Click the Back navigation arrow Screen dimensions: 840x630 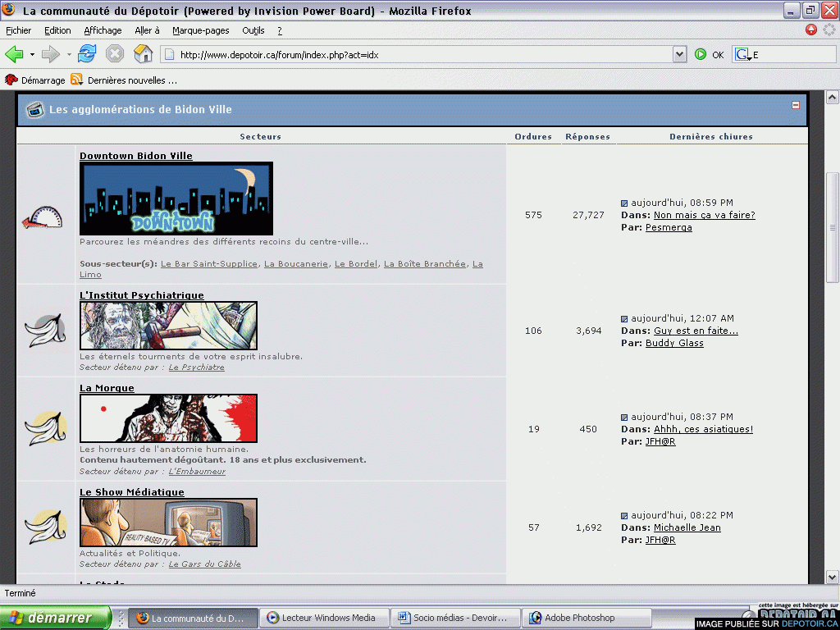pos(14,54)
